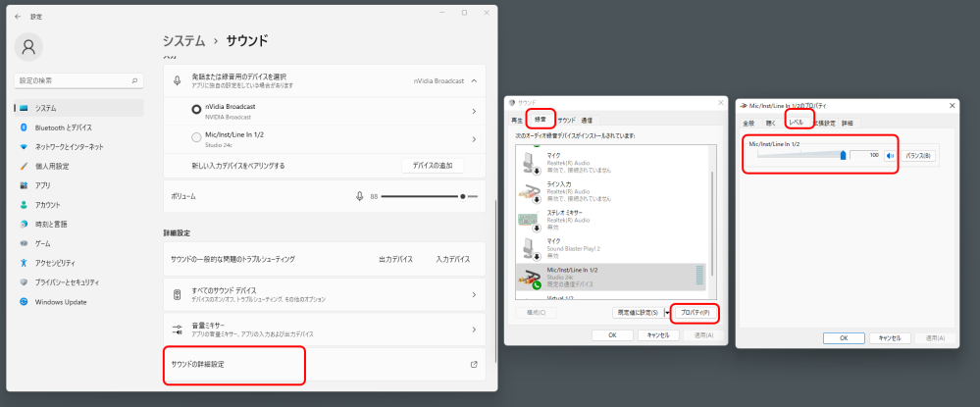This screenshot has height=407, width=980.
Task: Adjust the Mic/Inst/Line In level slider
Action: tap(843, 155)
